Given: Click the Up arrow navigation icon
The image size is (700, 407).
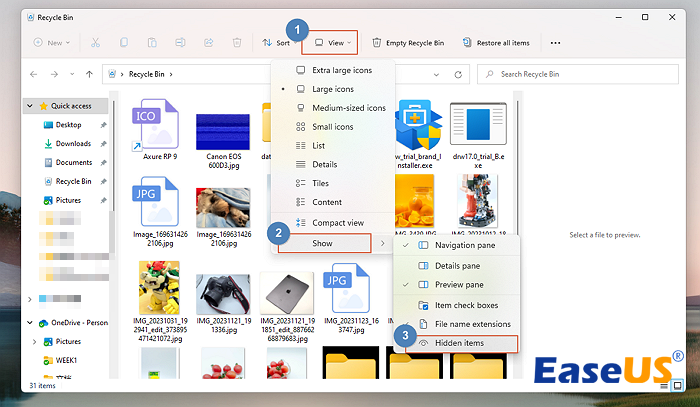Looking at the screenshot, I should (x=90, y=74).
